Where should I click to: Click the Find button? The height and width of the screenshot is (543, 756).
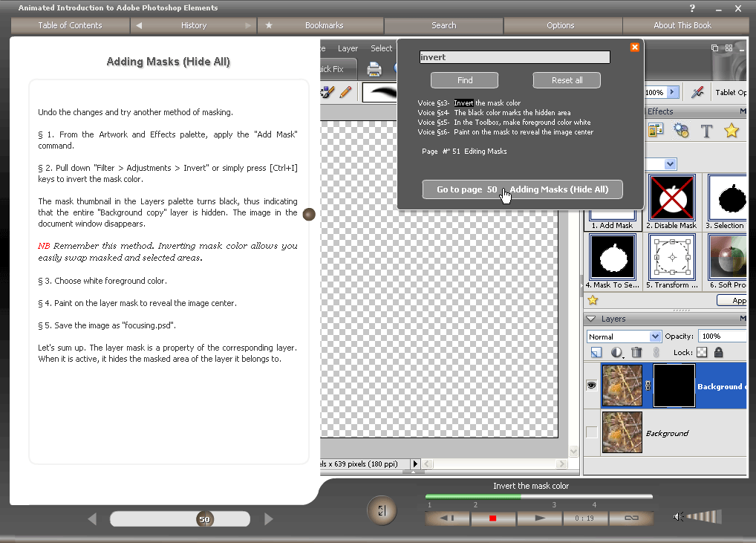tap(464, 80)
